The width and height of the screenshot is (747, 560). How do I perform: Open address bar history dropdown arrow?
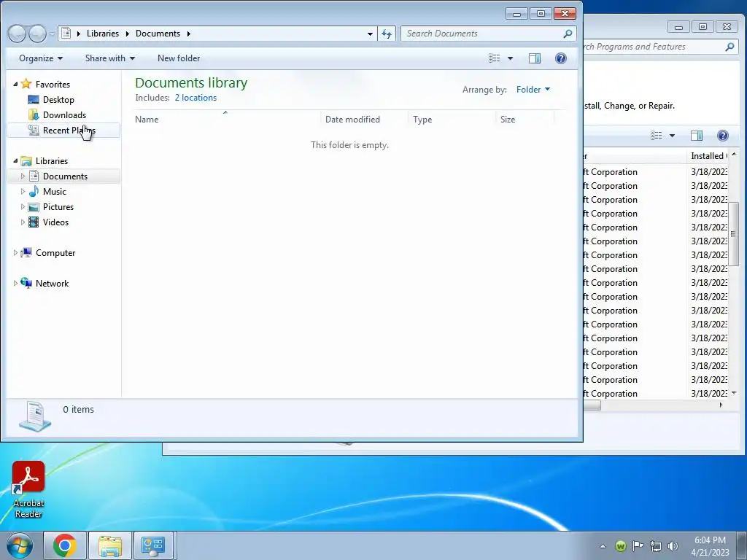pyautogui.click(x=370, y=34)
